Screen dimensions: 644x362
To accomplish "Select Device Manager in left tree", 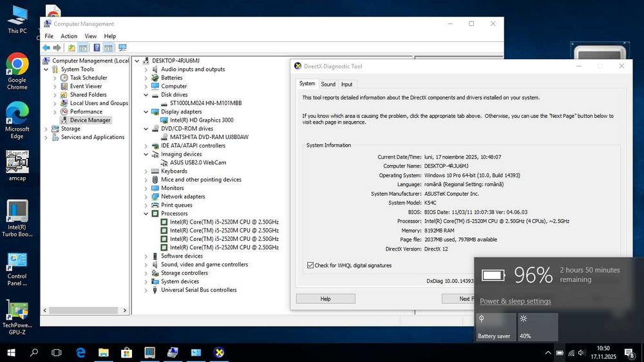I will (90, 120).
